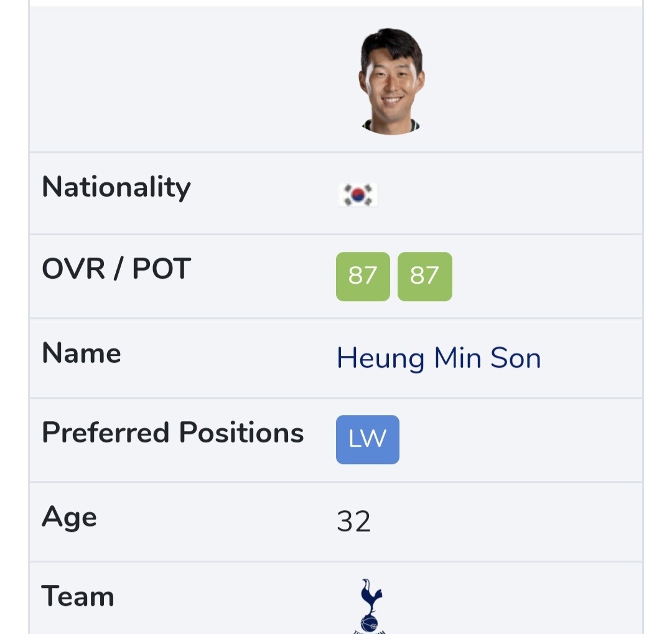The width and height of the screenshot is (672, 634).
Task: Click the POT text in rating label
Action: coord(161,269)
